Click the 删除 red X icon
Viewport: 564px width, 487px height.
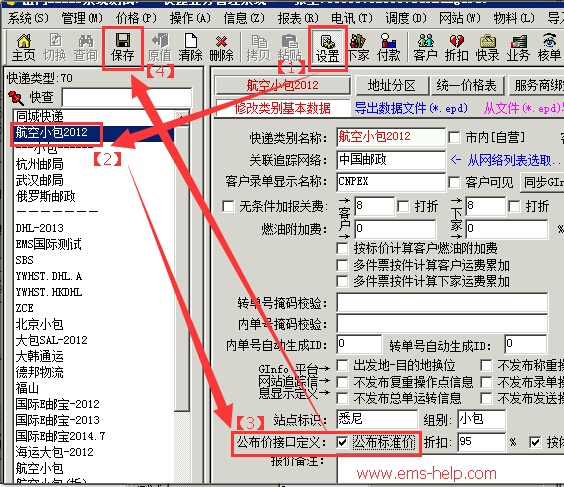[x=221, y=48]
